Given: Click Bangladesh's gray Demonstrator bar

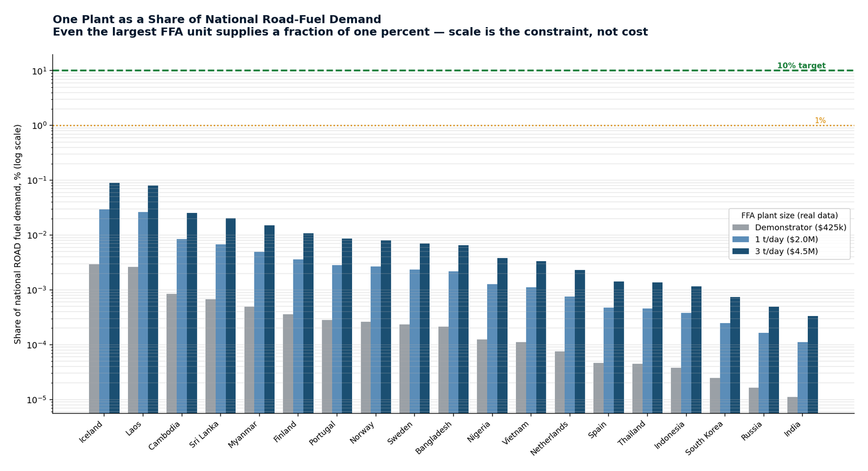Looking at the screenshot, I should 444,370.
